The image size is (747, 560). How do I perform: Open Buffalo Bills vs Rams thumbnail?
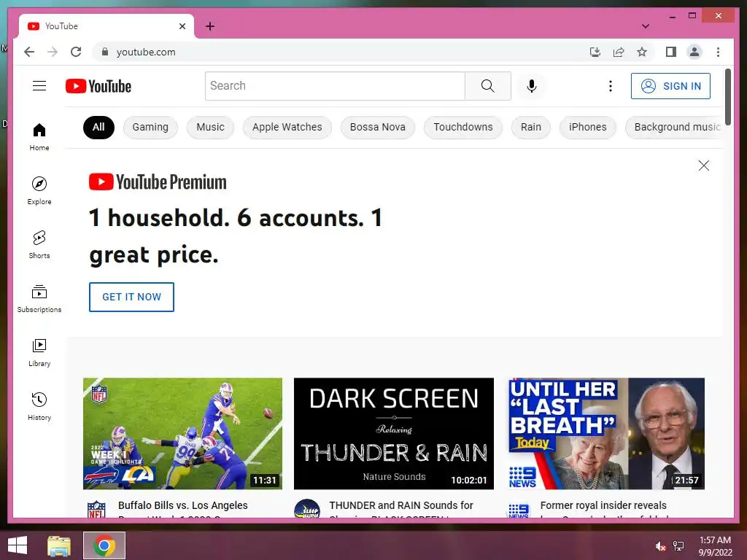[182, 433]
